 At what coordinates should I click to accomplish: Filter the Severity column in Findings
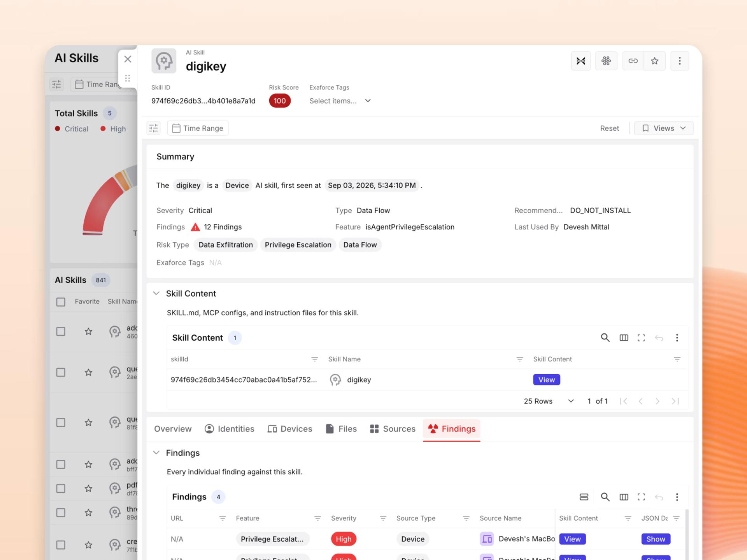pos(383,518)
